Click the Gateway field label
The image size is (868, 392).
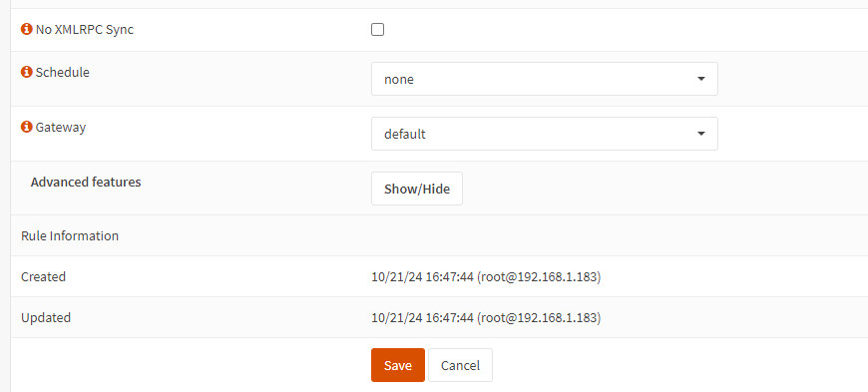click(61, 127)
